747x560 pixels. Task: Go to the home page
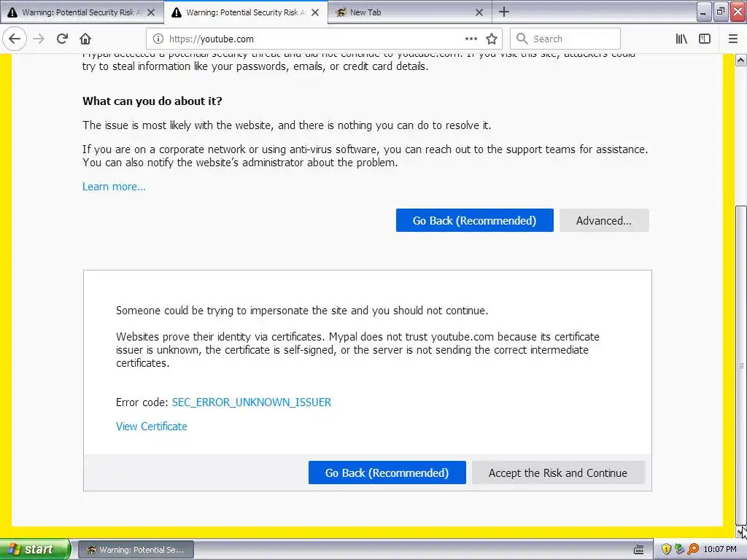click(85, 39)
